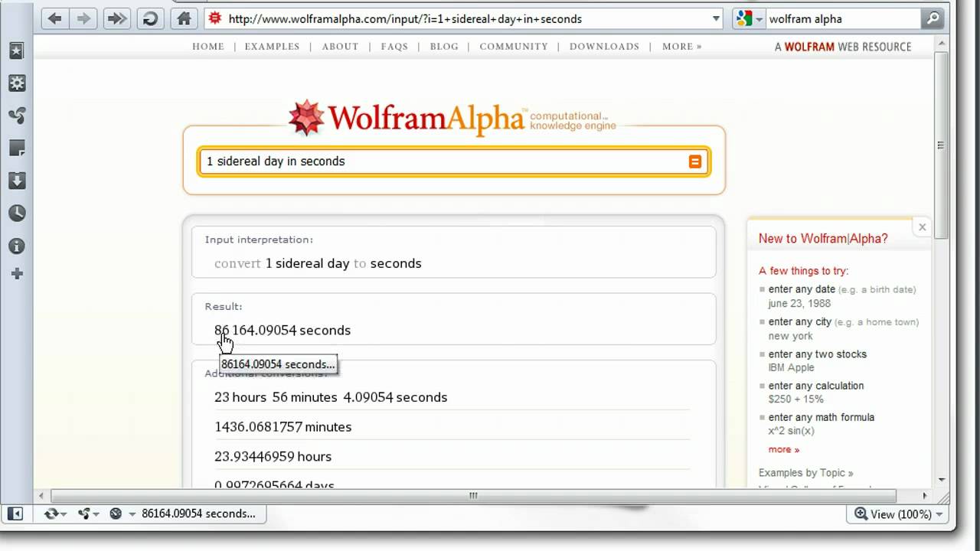Image resolution: width=980 pixels, height=551 pixels.
Task: Click the Fast Forward double-arrow button
Action: point(116,19)
